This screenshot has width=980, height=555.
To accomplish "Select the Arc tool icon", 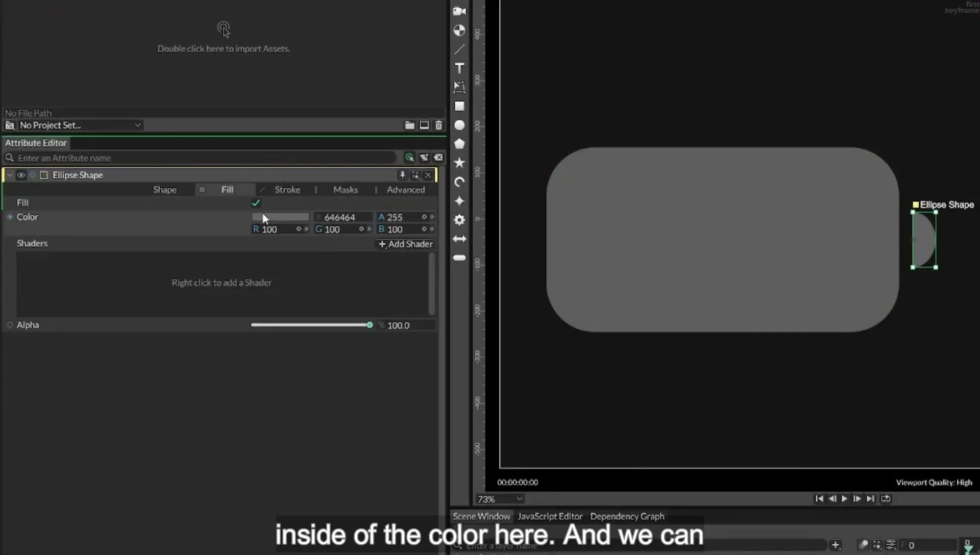I will [x=459, y=182].
